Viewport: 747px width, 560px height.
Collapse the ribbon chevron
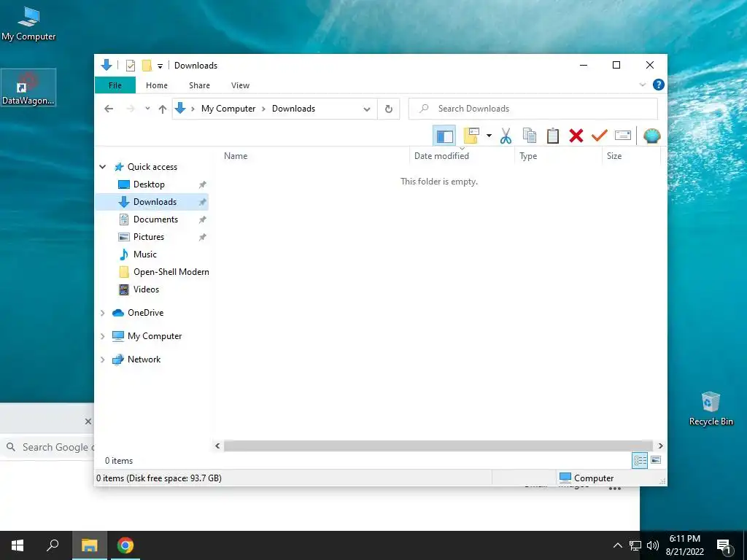[x=642, y=85]
